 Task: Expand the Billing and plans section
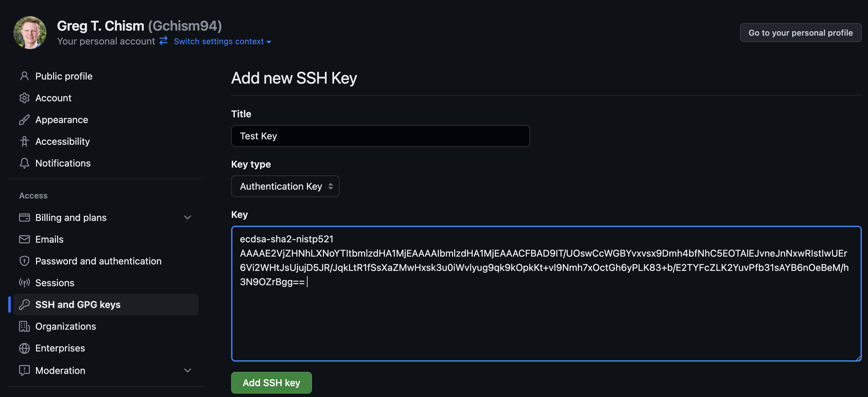pyautogui.click(x=187, y=218)
